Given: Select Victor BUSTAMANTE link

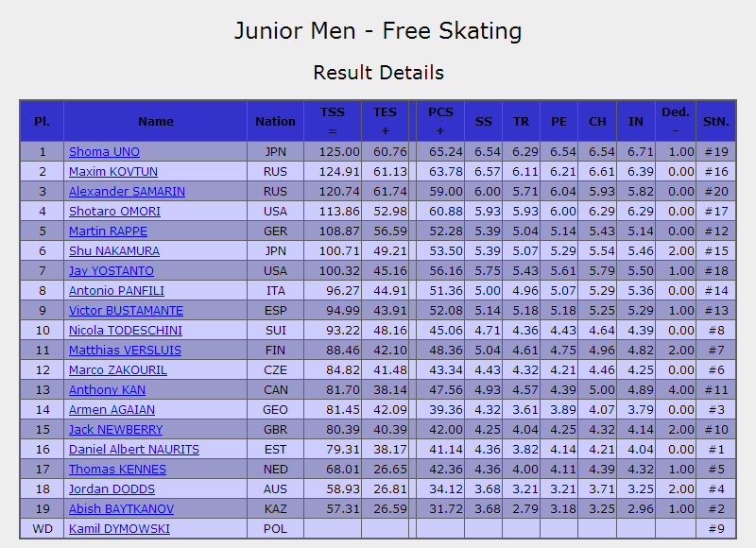Looking at the screenshot, I should click(x=126, y=311).
